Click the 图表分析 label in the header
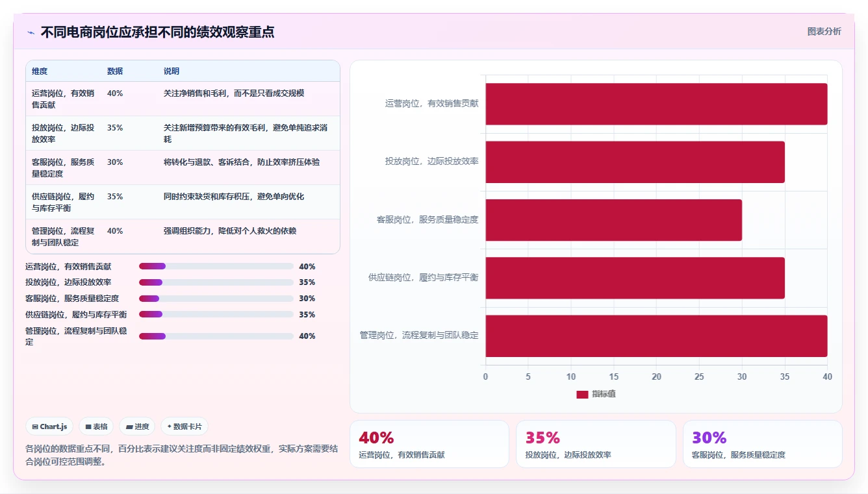This screenshot has width=868, height=494. (x=824, y=31)
